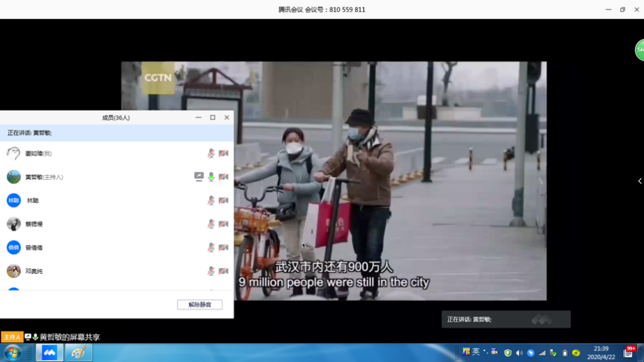Toggle the muted microphone in 林聪's row
This screenshot has width=644, height=362.
click(211, 201)
